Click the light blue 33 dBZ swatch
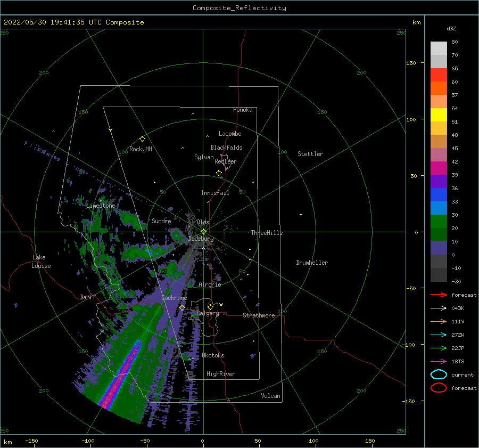Screen dimensions: 479x448 pos(439,208)
